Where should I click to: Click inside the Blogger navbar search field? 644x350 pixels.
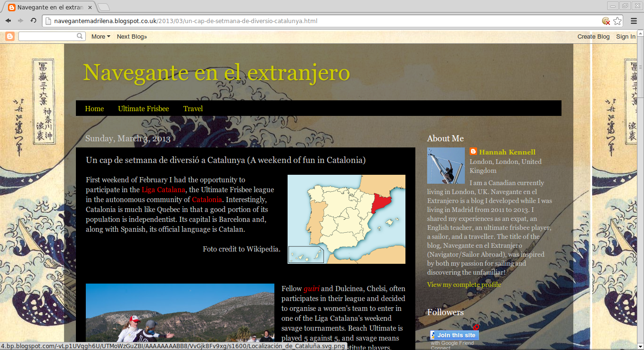pyautogui.click(x=47, y=36)
